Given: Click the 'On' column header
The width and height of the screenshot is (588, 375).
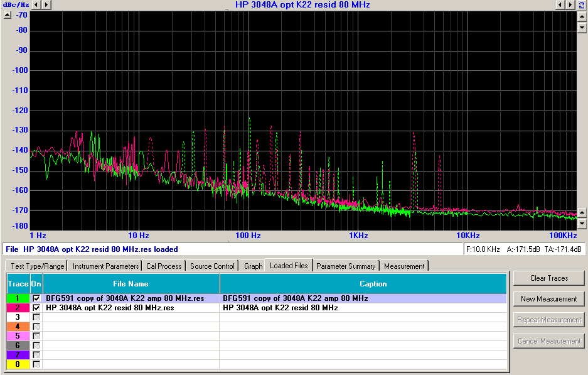Looking at the screenshot, I should [36, 284].
